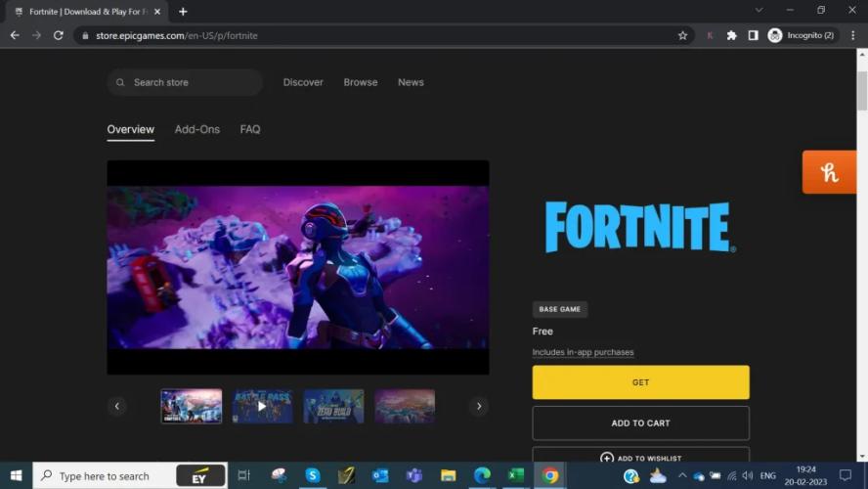
Task: Open Skype from the taskbar
Action: coord(313,475)
